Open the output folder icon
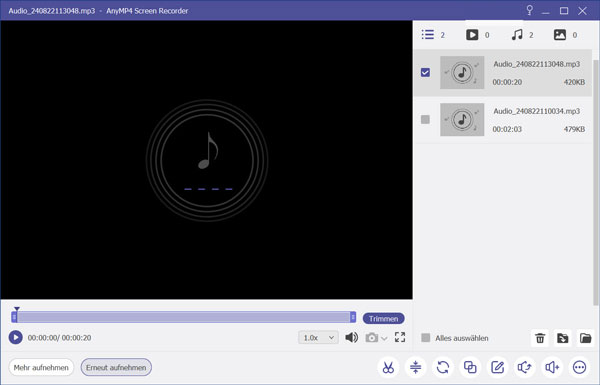Screen dimensions: 600x385 pos(585,338)
